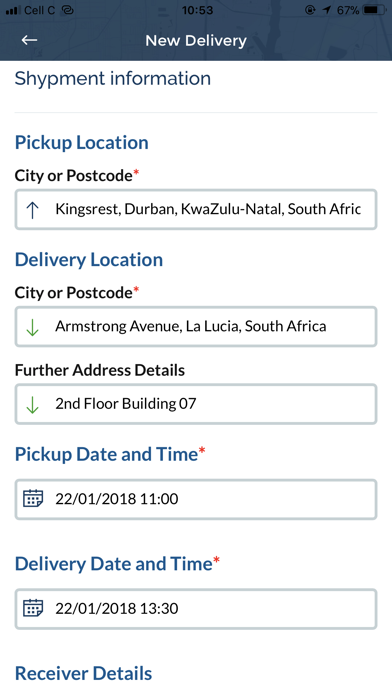Tap the battery indicator in status bar

point(374,10)
